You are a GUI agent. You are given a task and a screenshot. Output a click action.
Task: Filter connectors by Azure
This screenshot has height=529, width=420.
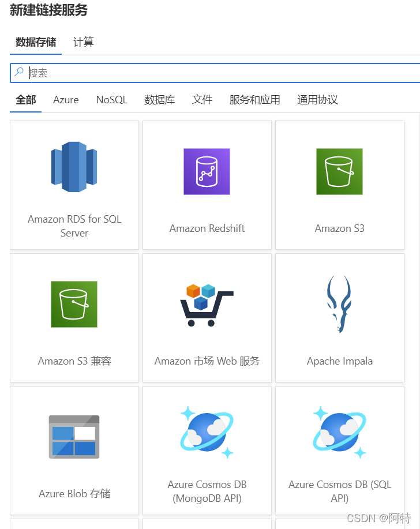point(66,100)
